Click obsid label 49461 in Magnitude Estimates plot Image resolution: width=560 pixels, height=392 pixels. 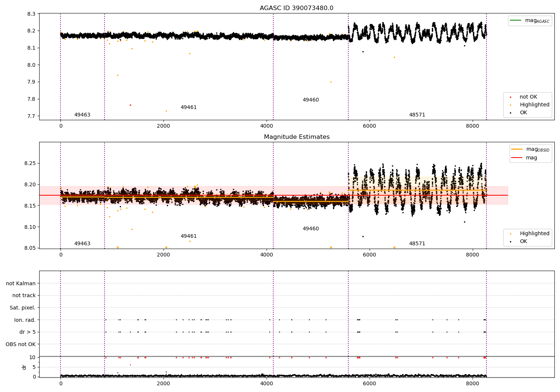[x=189, y=236]
